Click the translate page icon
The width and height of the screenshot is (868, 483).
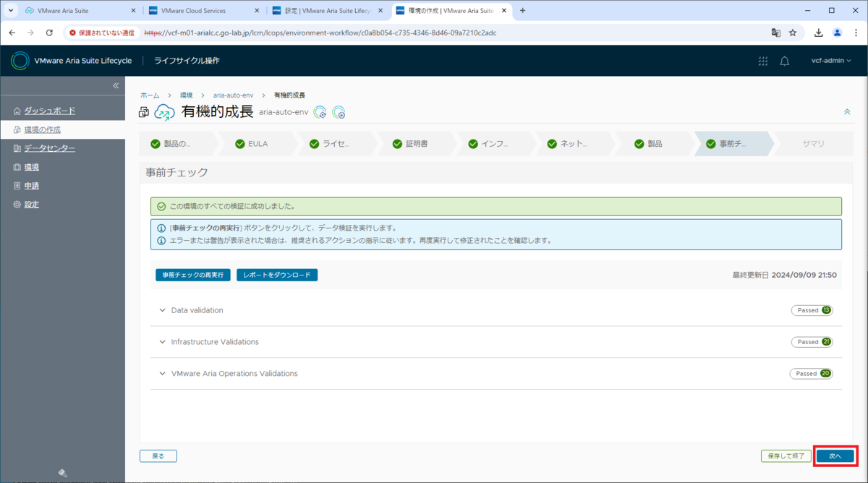point(775,33)
